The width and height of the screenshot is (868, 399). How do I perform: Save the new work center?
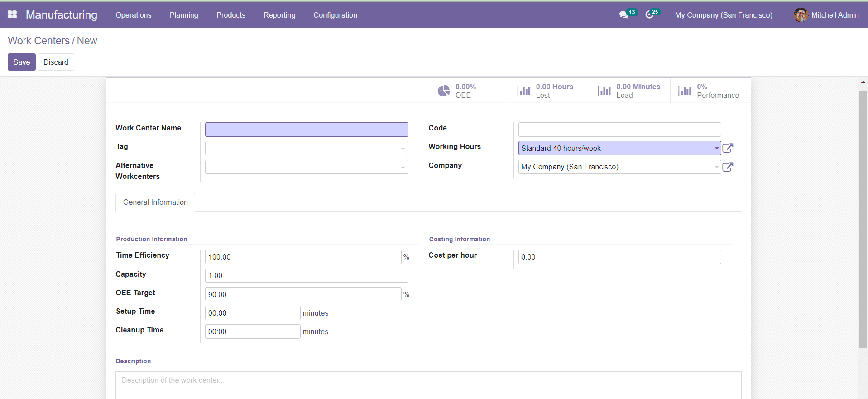coord(21,62)
